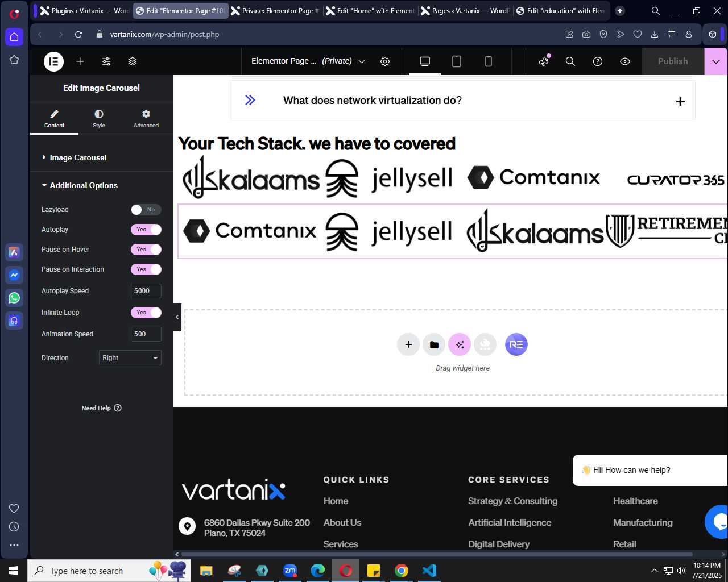The height and width of the screenshot is (582, 728).
Task: Switch to Desktop device view
Action: 425,61
